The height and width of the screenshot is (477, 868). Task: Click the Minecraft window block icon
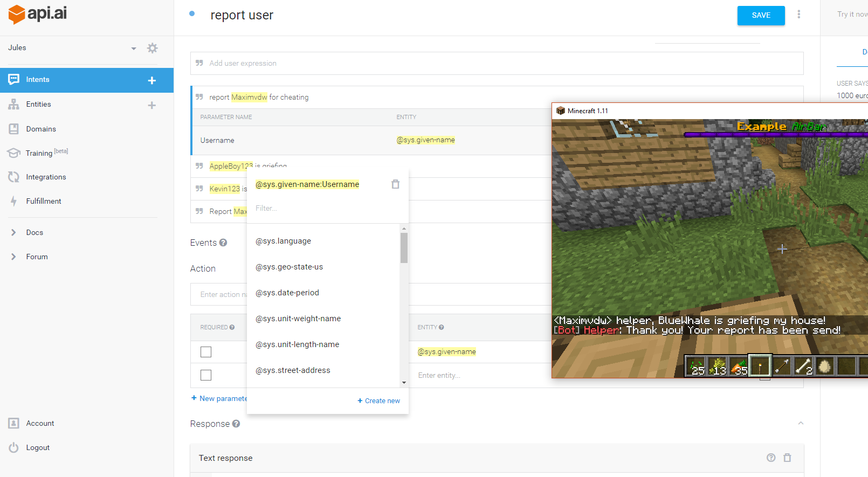click(x=561, y=111)
